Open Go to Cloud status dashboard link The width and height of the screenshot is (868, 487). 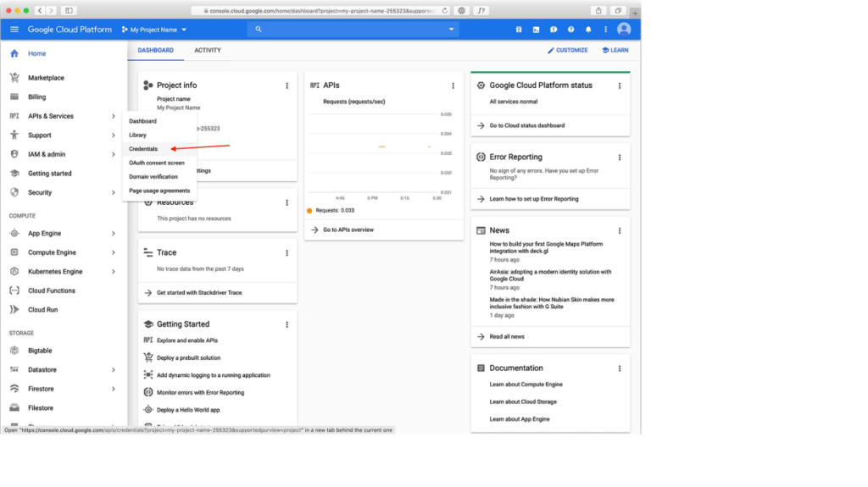click(526, 125)
